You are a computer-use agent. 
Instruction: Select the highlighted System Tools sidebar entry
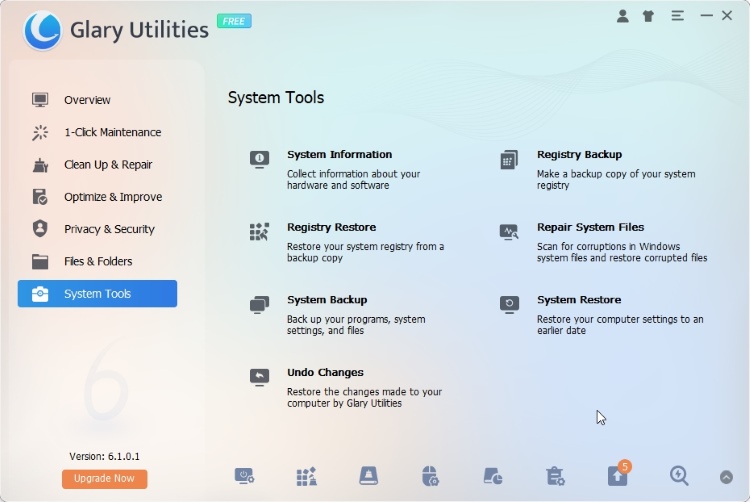[x=97, y=294]
